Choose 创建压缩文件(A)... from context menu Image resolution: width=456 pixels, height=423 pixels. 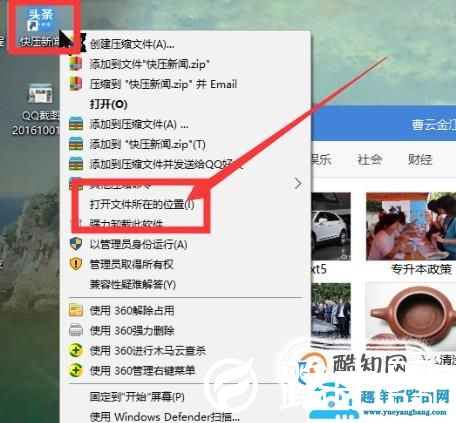(132, 44)
